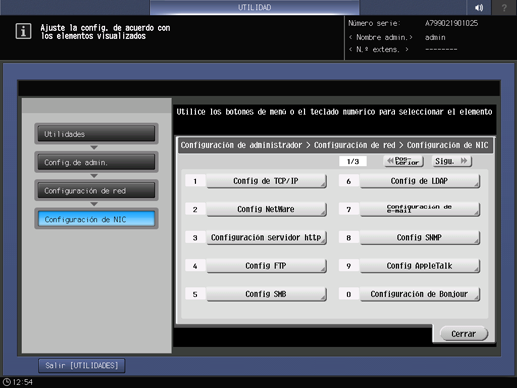Open Configuración de e-mail option
Screen dimensions: 517x388
(420, 209)
